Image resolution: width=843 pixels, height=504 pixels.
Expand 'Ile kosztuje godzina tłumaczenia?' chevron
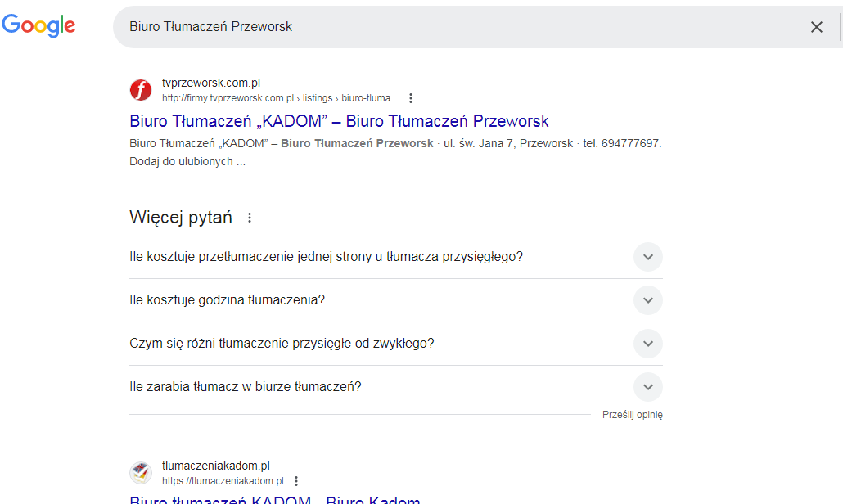point(647,300)
